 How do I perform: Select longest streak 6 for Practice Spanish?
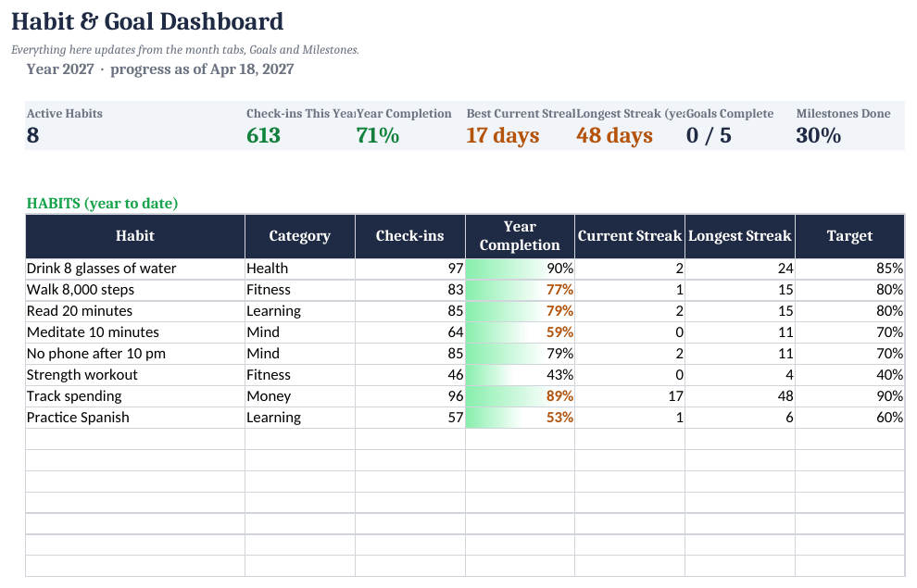click(740, 418)
